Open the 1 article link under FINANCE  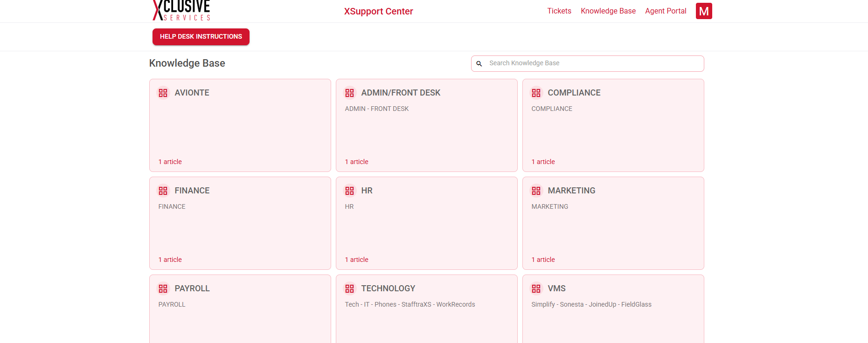[170, 260]
